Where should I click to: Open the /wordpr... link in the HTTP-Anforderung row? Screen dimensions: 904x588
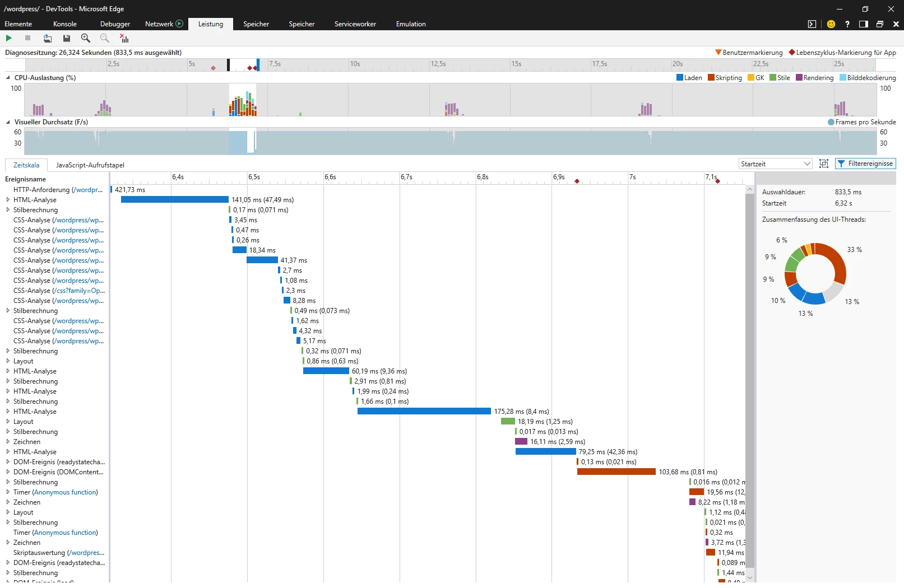87,190
